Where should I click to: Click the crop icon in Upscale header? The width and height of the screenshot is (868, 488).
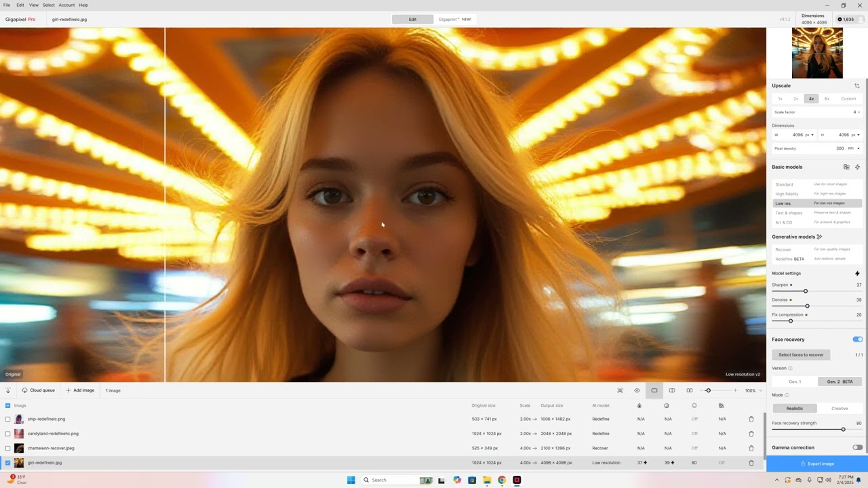tap(857, 85)
